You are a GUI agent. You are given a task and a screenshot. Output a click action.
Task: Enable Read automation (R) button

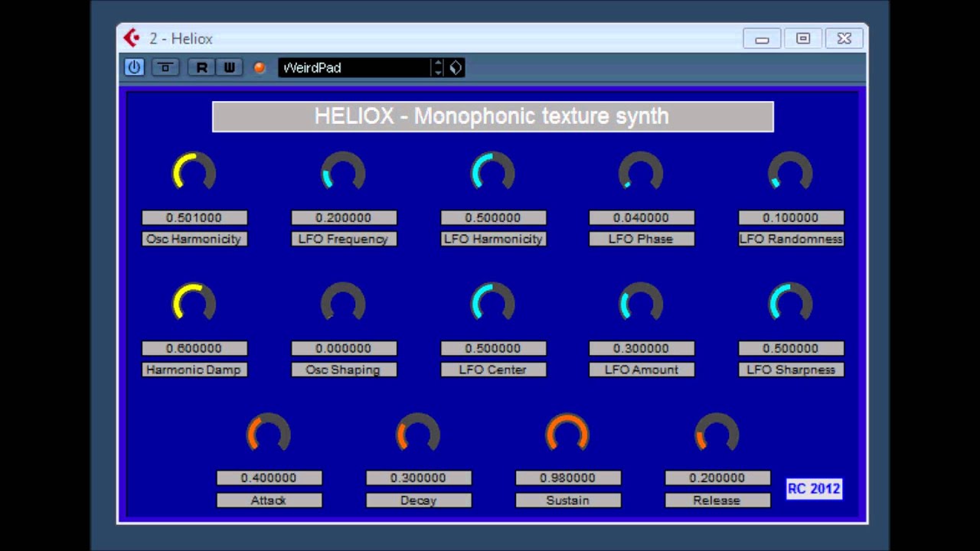201,67
